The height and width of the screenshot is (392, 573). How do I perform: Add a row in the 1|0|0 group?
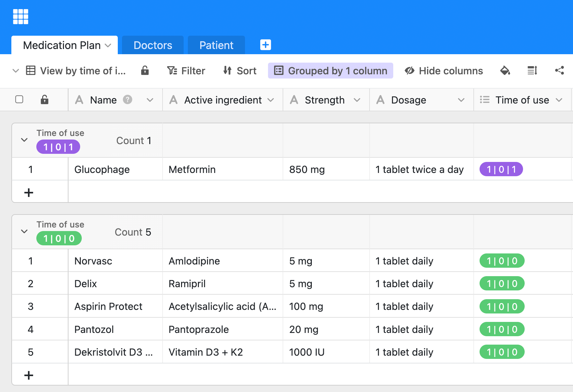point(29,375)
